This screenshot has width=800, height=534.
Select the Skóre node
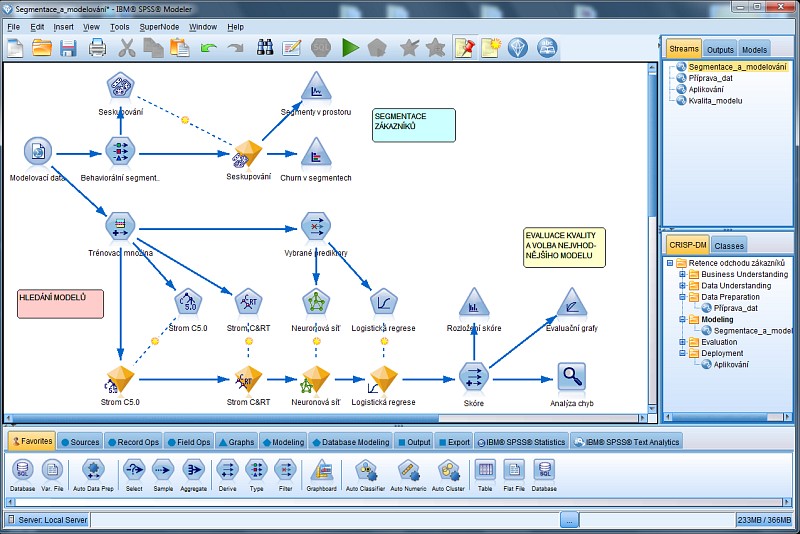(474, 378)
